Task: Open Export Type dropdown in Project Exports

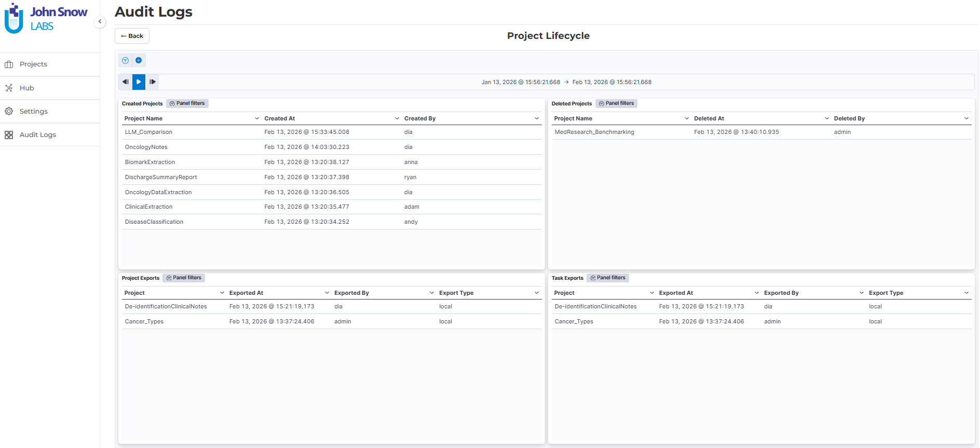Action: [x=536, y=293]
